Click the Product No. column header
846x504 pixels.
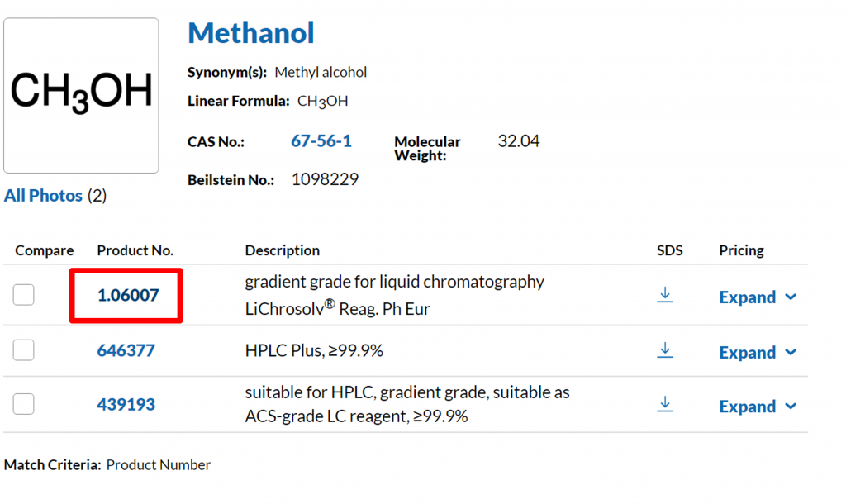(x=135, y=250)
